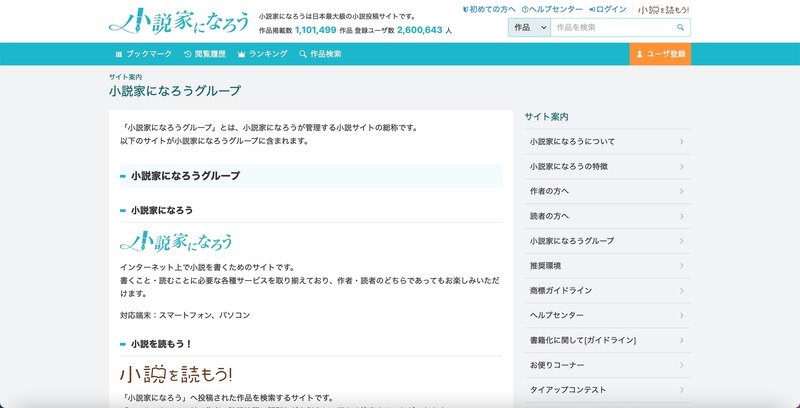Click the 小説家になろう site logo in header
The height and width of the screenshot is (408, 800).
coord(179,22)
